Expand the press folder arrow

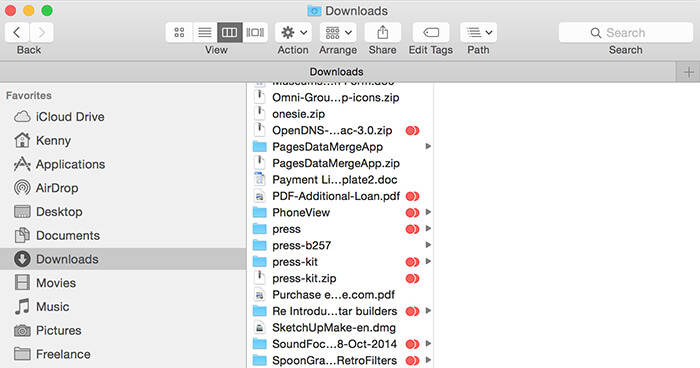pos(428,229)
